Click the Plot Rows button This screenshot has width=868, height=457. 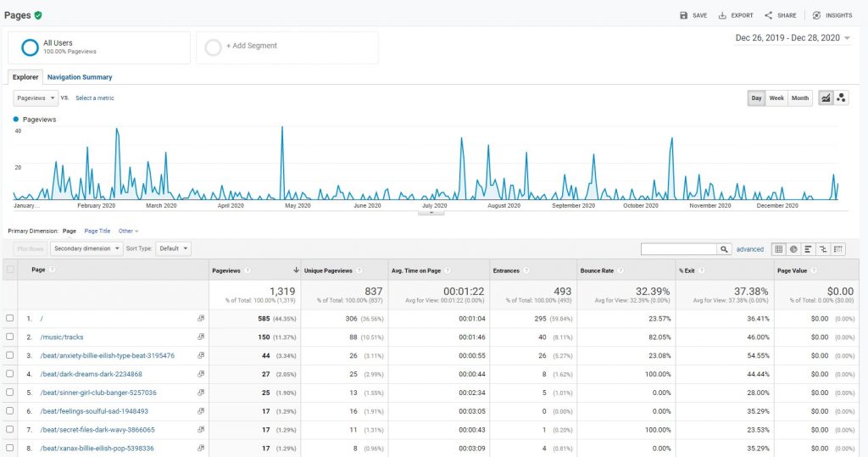pos(30,248)
